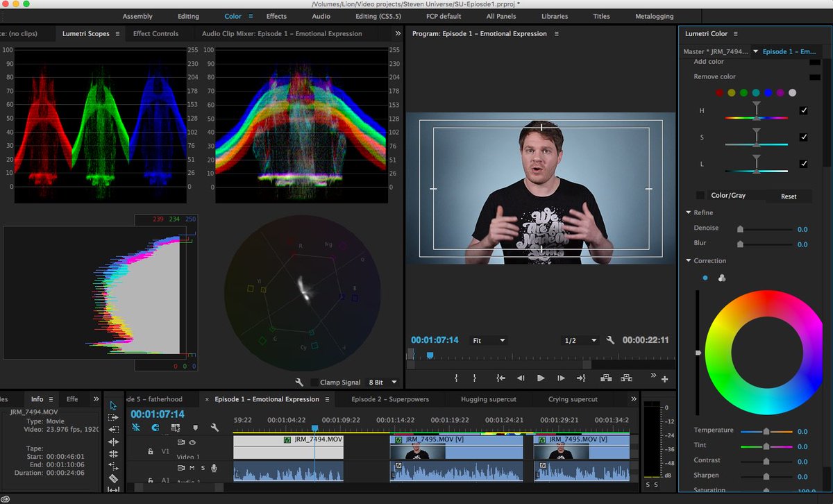Click the Extract button
This screenshot has height=504, width=833.
(x=627, y=378)
